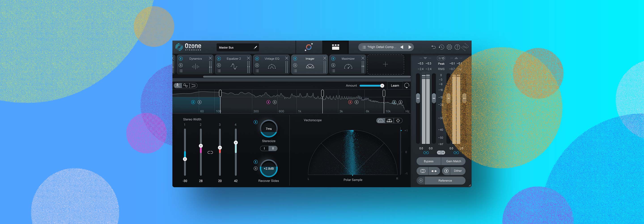Select the Dynamics module tab
The height and width of the screenshot is (224, 644).
pos(195,64)
